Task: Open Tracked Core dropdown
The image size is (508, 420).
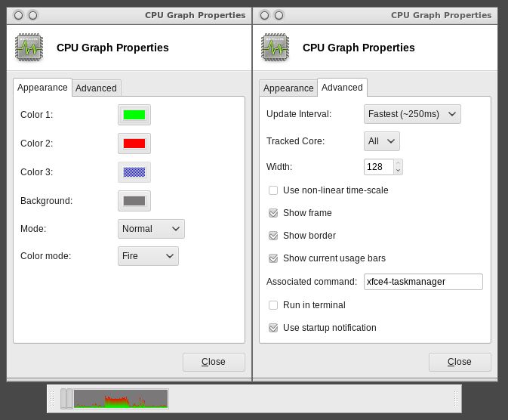Action: (x=382, y=141)
